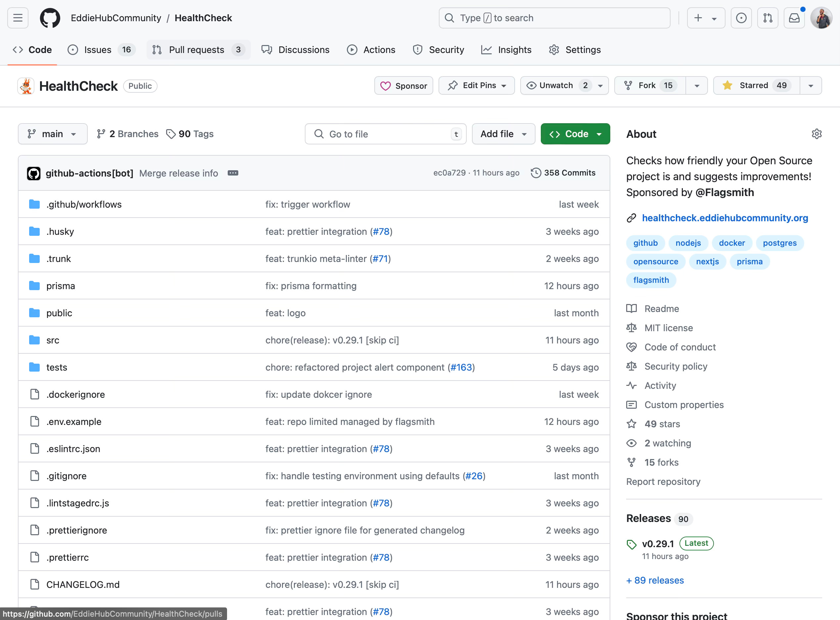The image size is (840, 620).
Task: Open the hamburger navigation menu
Action: [18, 18]
